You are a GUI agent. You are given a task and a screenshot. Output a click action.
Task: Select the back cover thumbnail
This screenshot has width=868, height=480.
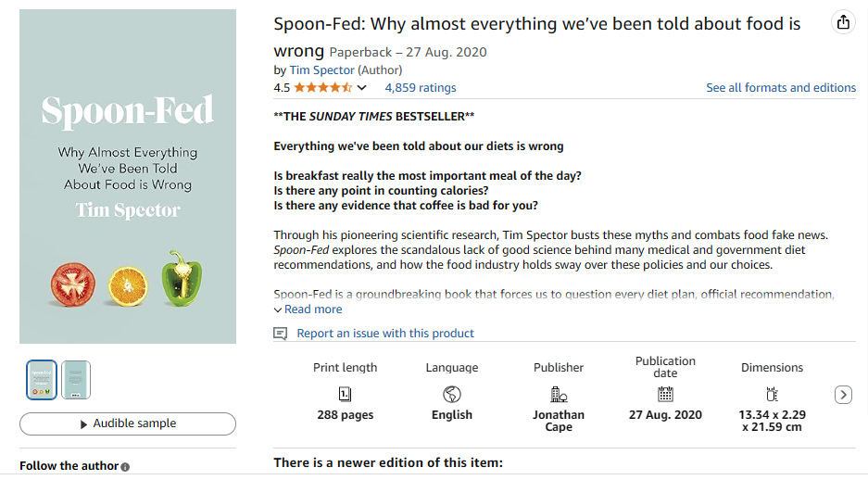76,380
